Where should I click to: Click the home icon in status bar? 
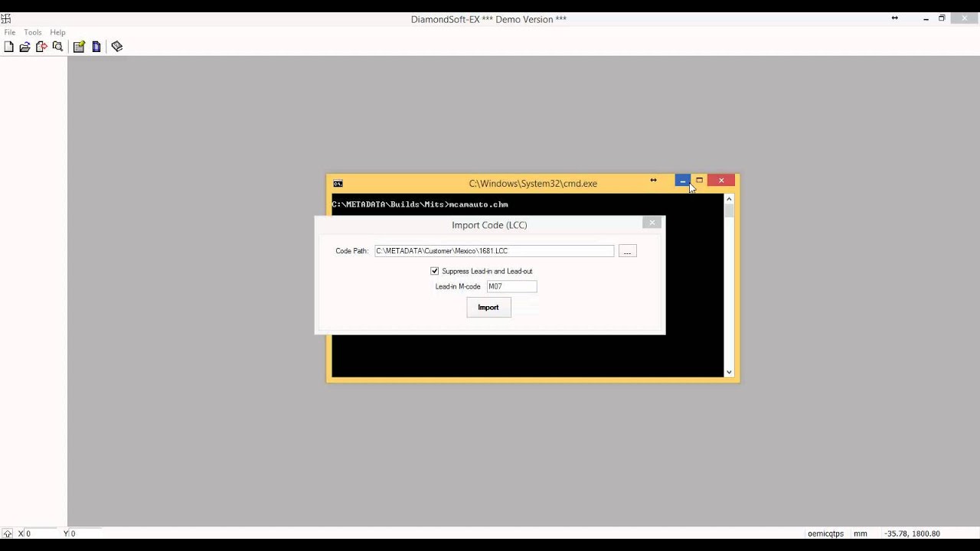pos(8,533)
